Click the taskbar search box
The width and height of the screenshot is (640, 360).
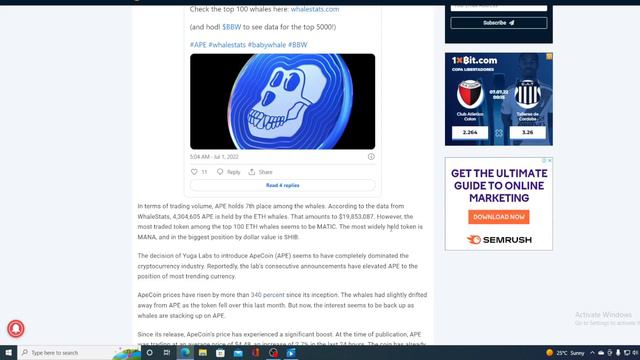(80, 353)
